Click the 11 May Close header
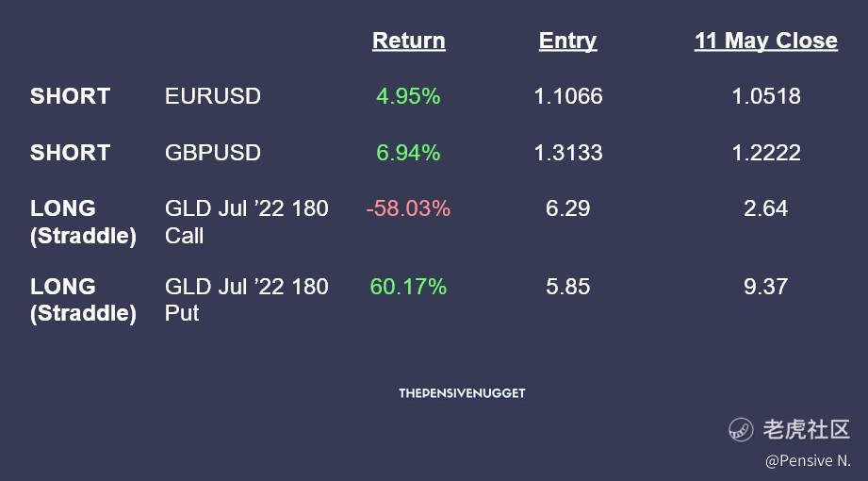The width and height of the screenshot is (868, 481). click(x=766, y=41)
